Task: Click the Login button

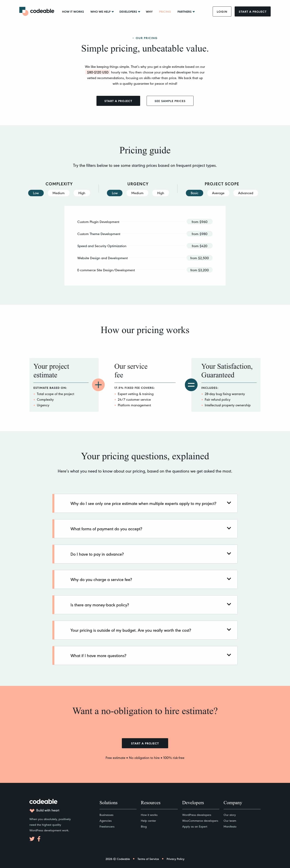Action: coord(222,11)
